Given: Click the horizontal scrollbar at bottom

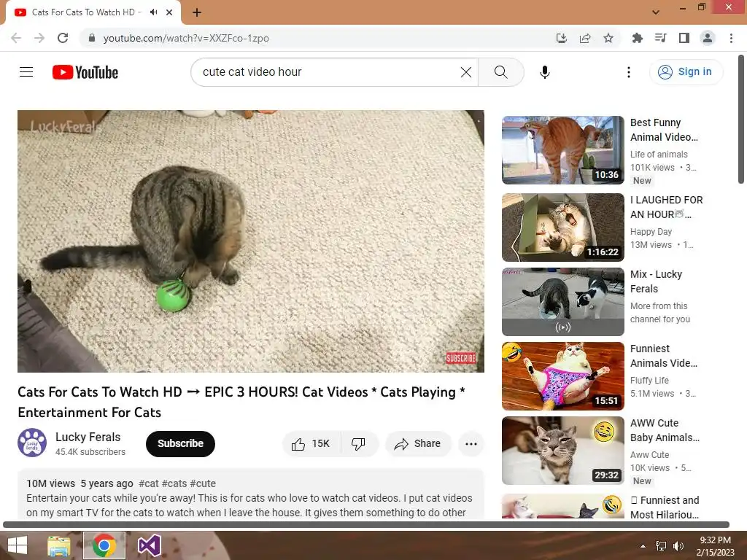Looking at the screenshot, I should 366,525.
